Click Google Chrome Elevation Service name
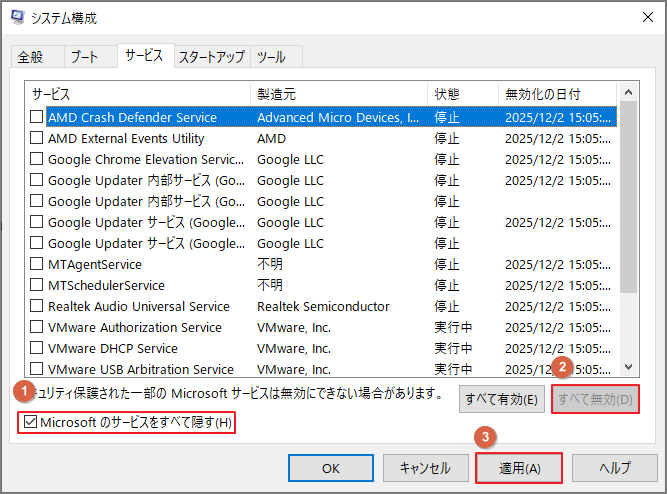 click(x=146, y=159)
